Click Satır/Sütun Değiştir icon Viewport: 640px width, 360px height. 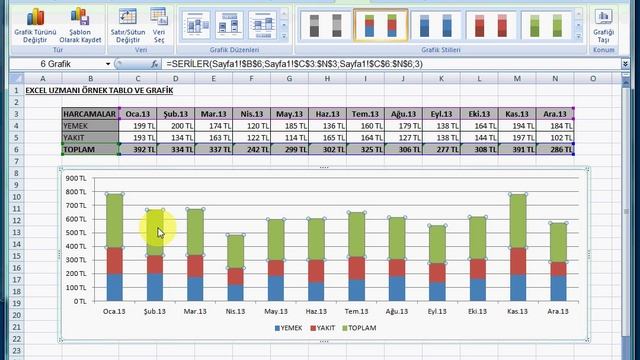point(128,17)
